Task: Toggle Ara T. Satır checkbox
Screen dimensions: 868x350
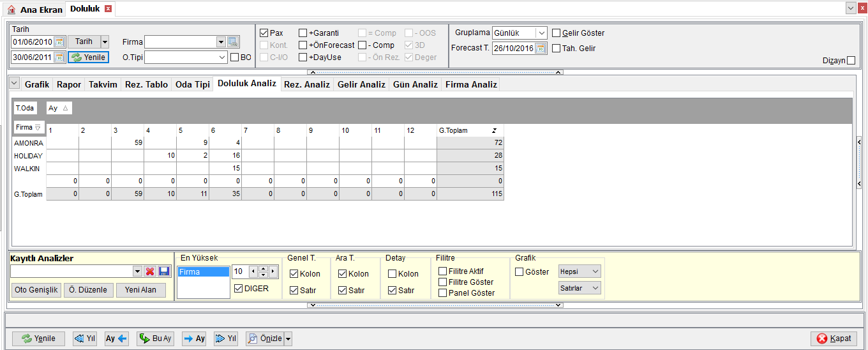Action: click(x=343, y=290)
